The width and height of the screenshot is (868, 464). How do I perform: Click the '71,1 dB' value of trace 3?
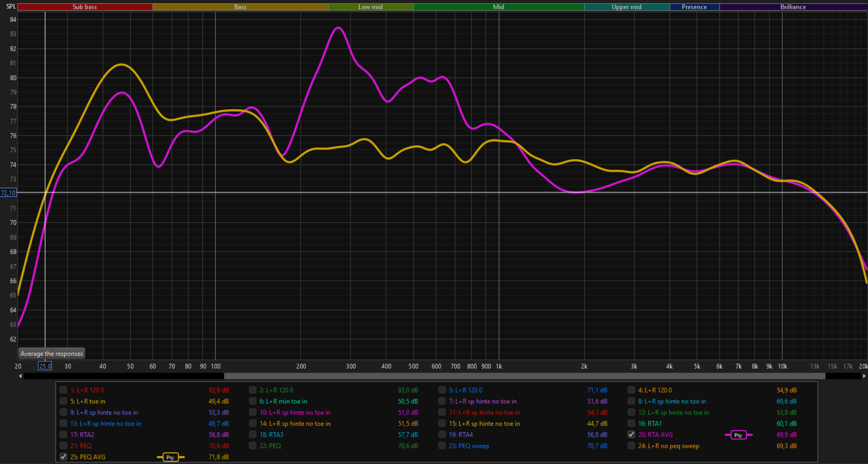(x=597, y=390)
